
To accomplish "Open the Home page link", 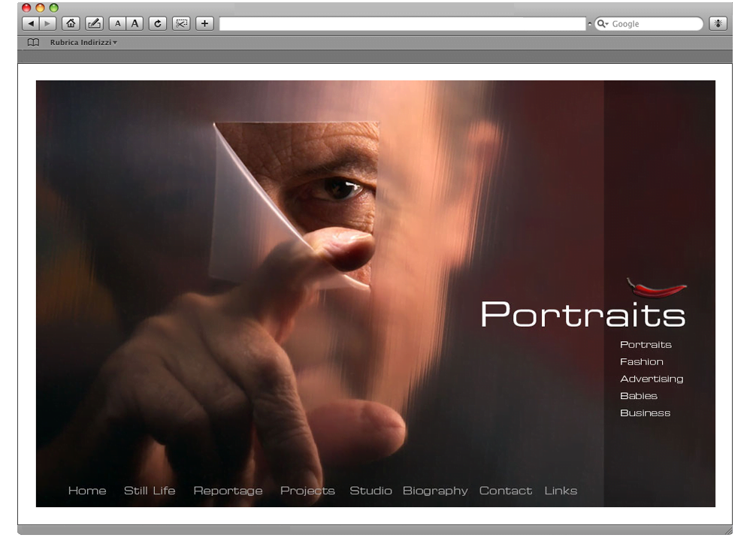I will point(87,491).
